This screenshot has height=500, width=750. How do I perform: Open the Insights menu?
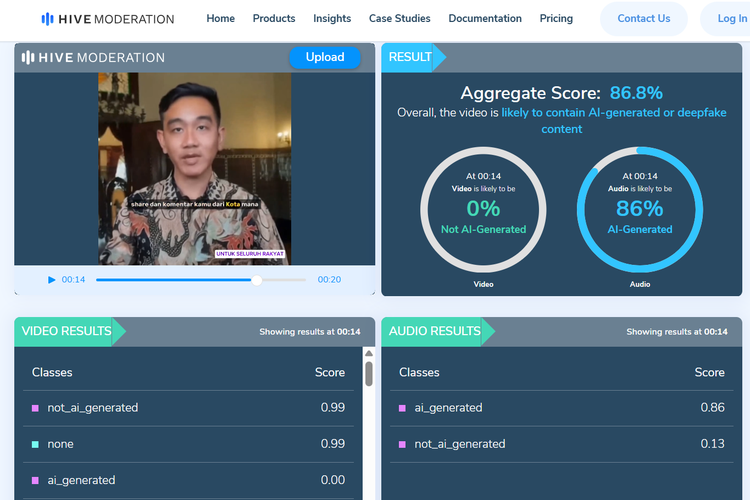point(332,19)
